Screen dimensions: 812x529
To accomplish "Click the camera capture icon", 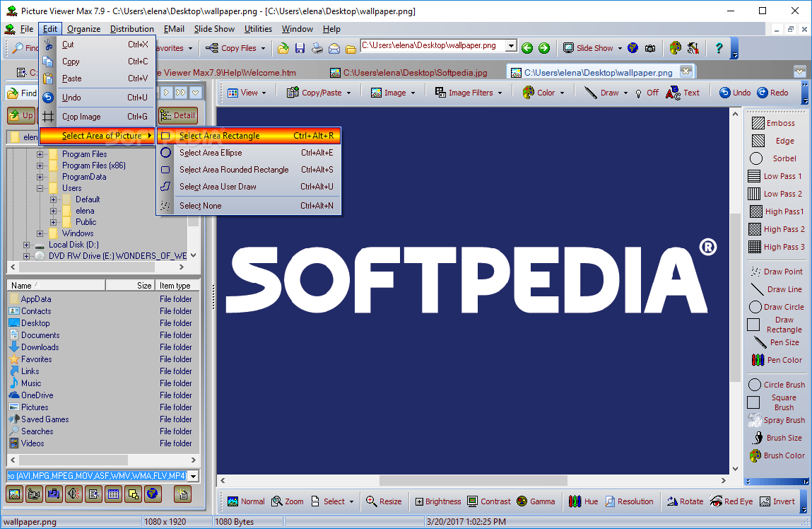I will [650, 48].
